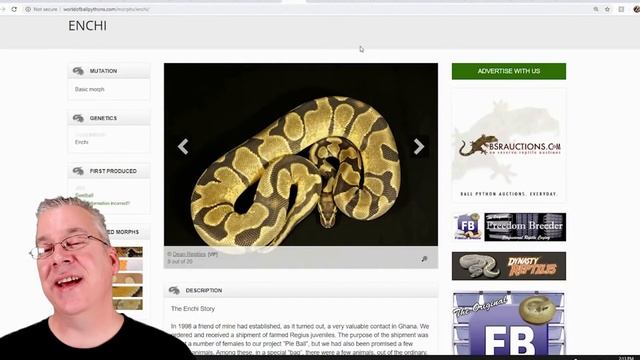Follow the Dean Reptiles photo credit link

[189, 254]
